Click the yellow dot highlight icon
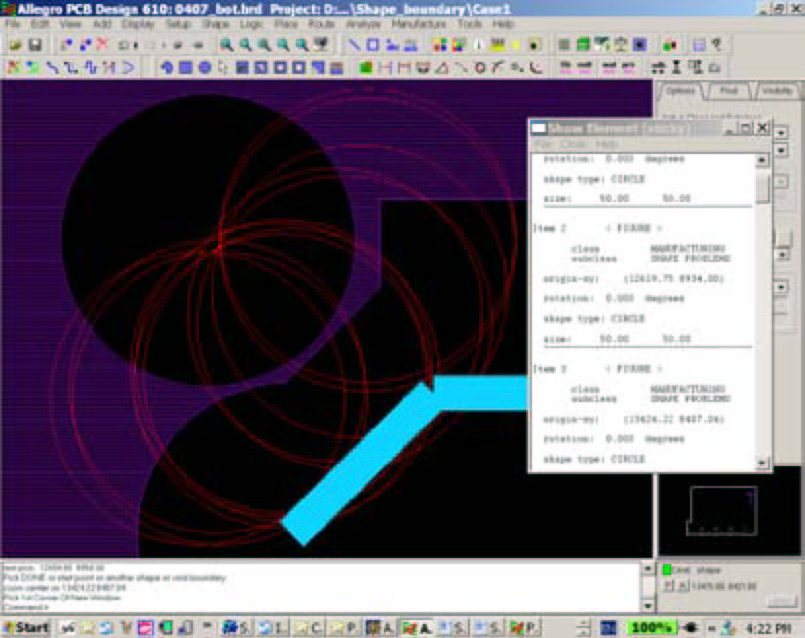The width and height of the screenshot is (805, 638). [516, 45]
